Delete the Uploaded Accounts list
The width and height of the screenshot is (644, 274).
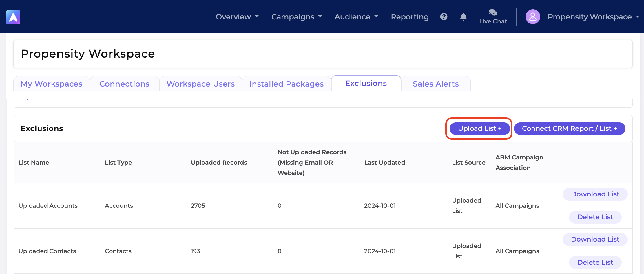[595, 217]
